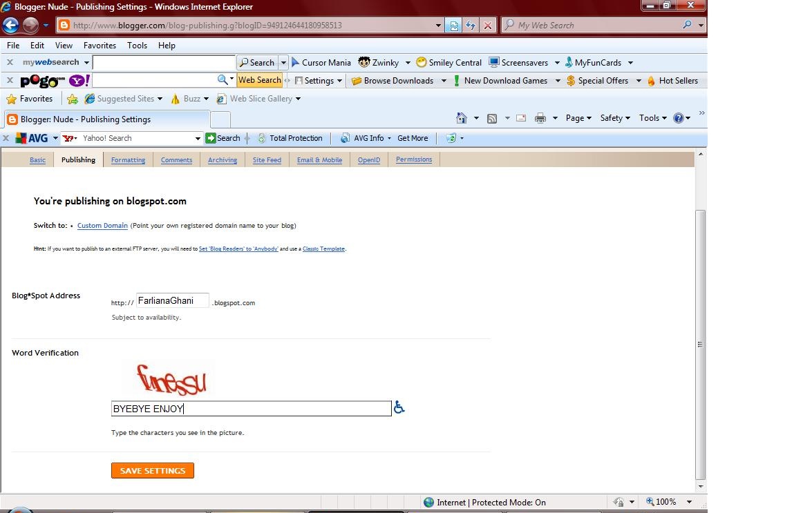
Task: Open the Home icon in command bar
Action: tap(462, 118)
